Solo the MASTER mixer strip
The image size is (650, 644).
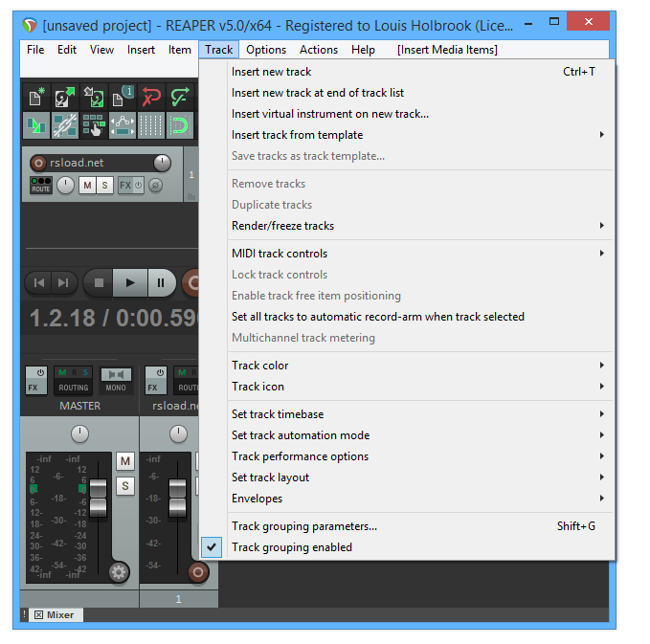click(x=125, y=486)
